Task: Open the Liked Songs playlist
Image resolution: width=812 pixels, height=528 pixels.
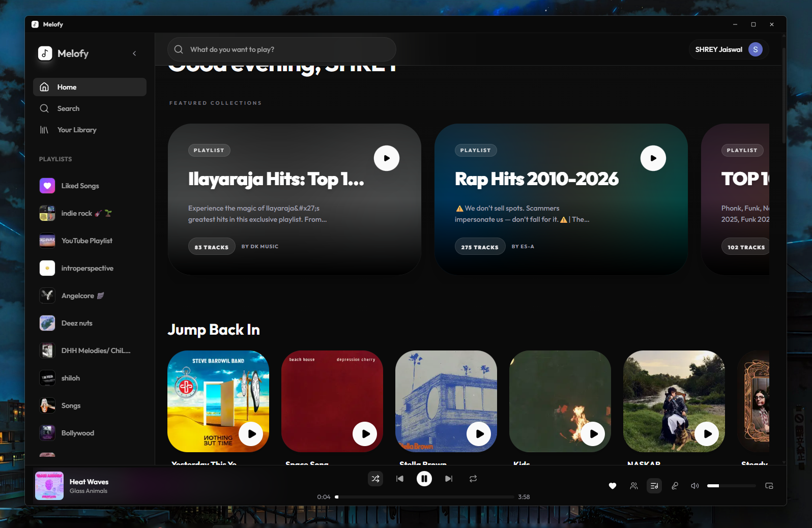Action: 90,186
